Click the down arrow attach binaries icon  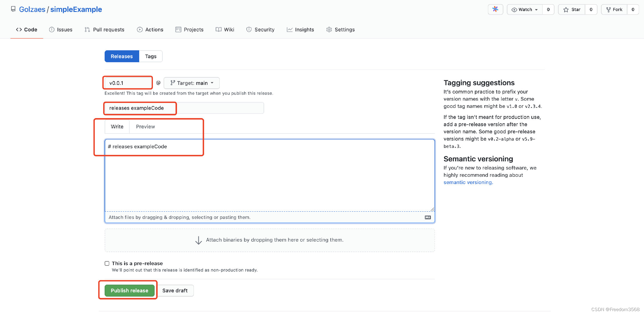[x=198, y=240]
